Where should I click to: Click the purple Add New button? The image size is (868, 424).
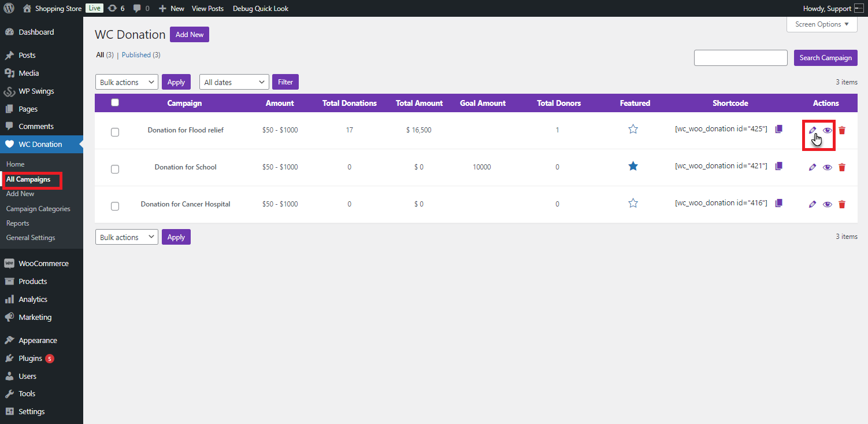[190, 35]
